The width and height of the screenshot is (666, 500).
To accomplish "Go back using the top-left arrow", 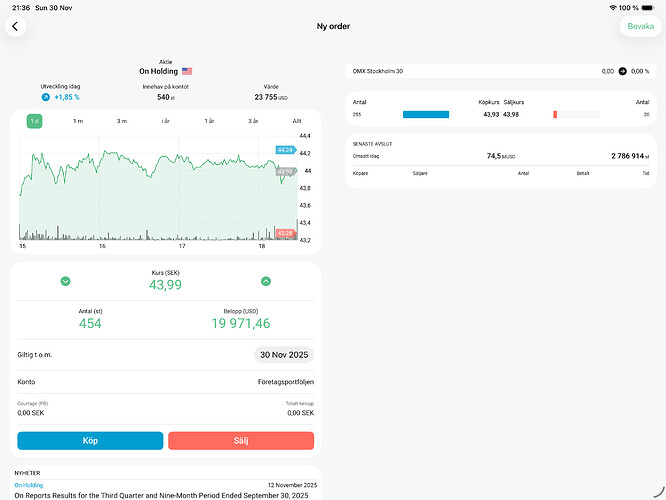I will [16, 26].
